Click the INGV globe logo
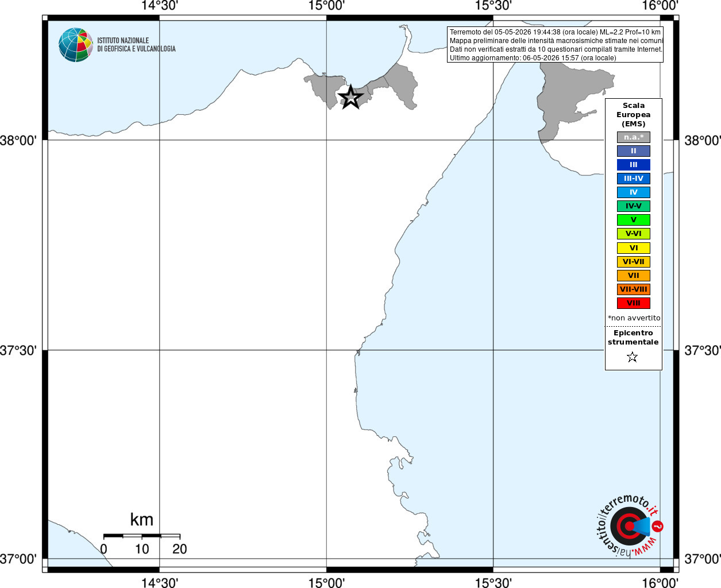The height and width of the screenshot is (588, 721). (x=76, y=45)
